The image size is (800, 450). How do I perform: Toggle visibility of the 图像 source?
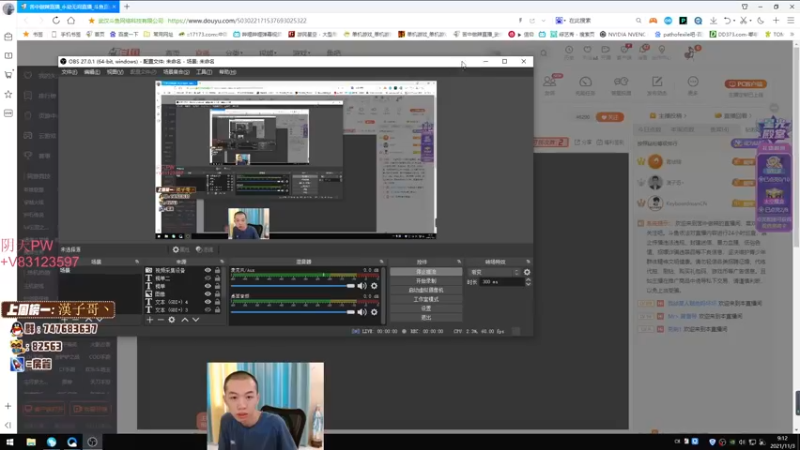pyautogui.click(x=207, y=294)
